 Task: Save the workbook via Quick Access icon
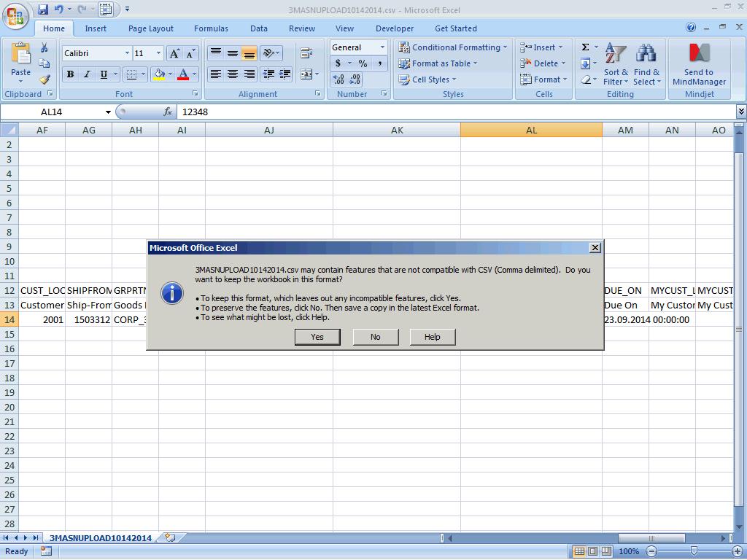click(x=43, y=9)
